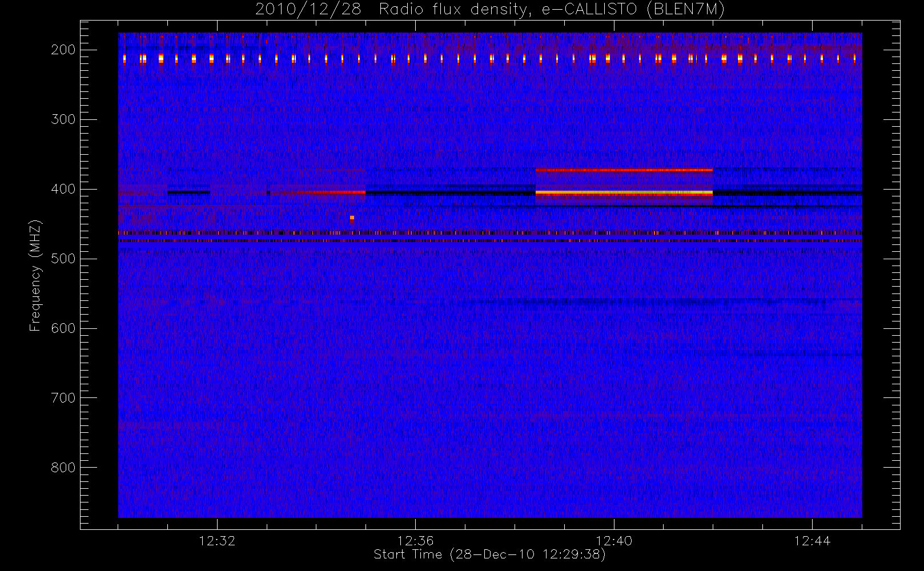This screenshot has height=571, width=924.
Task: Click the small orange spot near 440 MHz
Action: coord(352,218)
